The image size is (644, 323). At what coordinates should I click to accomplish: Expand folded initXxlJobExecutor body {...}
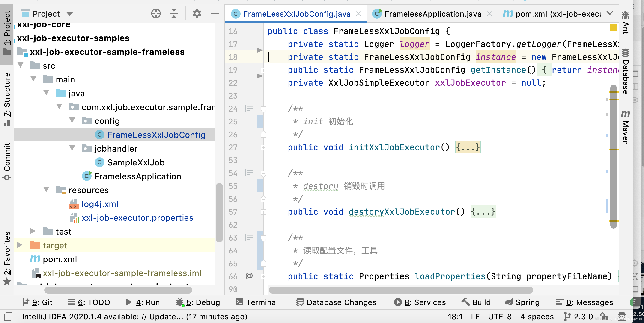[x=468, y=147]
